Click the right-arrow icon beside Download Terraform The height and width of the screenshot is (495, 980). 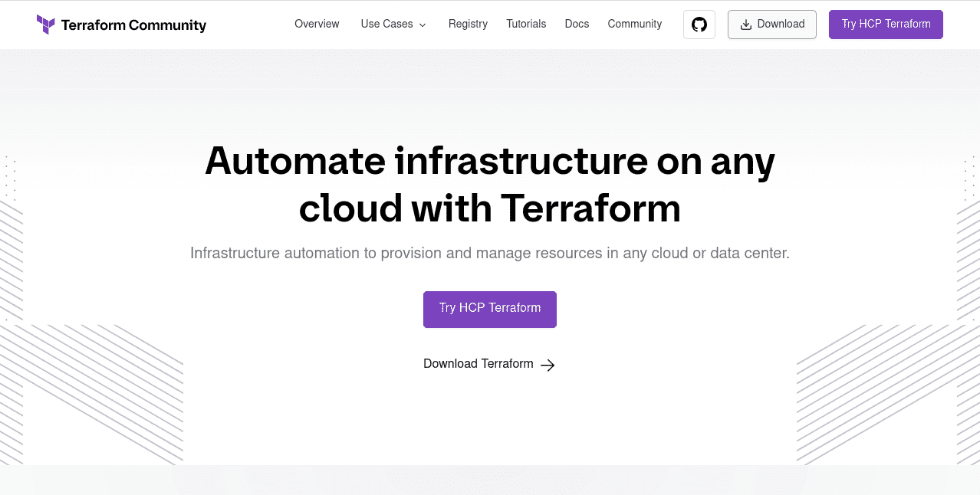click(x=547, y=365)
